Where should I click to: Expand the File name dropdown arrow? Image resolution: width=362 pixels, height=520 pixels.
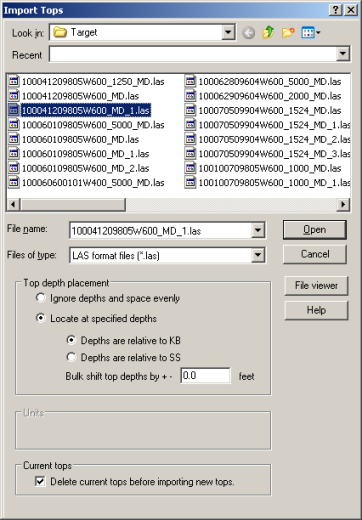click(x=258, y=230)
